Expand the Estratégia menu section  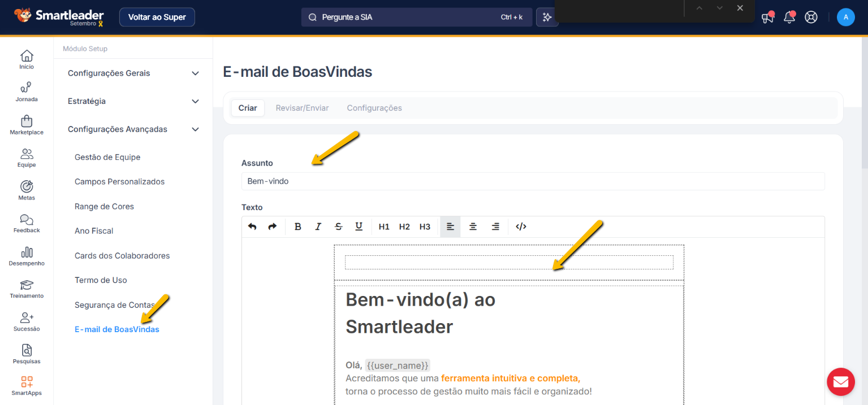133,102
